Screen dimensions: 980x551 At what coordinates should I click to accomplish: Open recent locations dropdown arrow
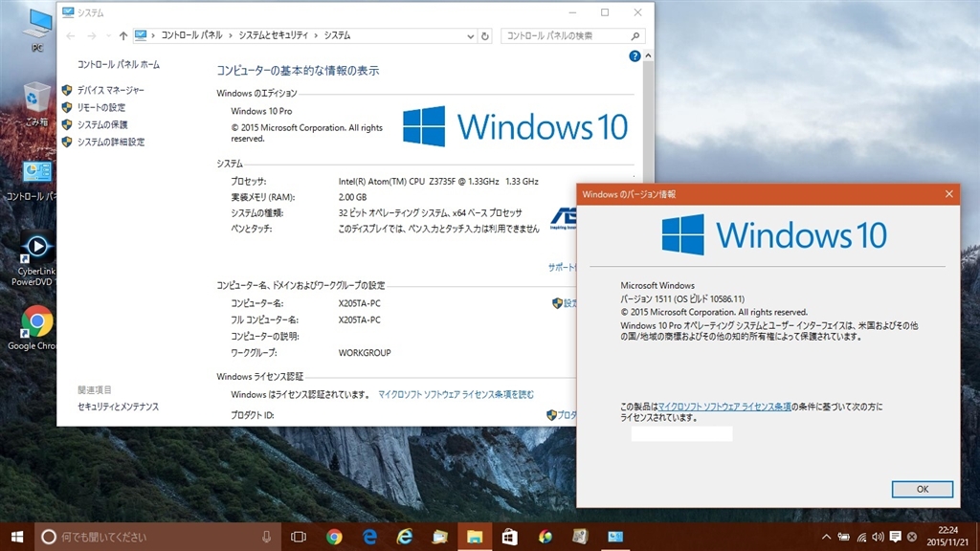[108, 36]
